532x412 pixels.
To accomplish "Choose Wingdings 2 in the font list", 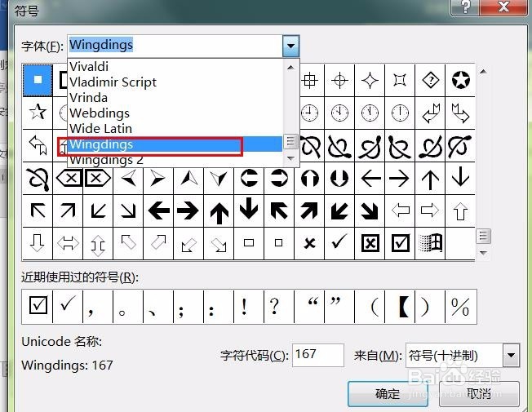I will tap(175, 160).
